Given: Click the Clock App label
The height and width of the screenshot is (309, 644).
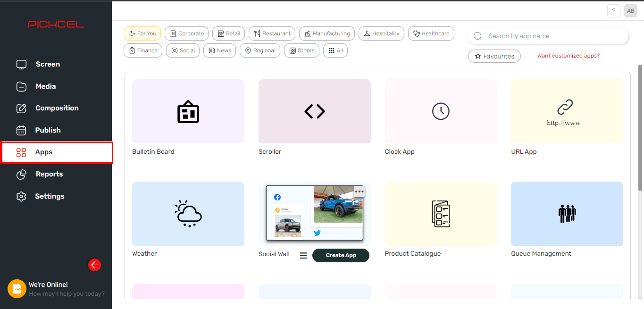Looking at the screenshot, I should (x=400, y=152).
